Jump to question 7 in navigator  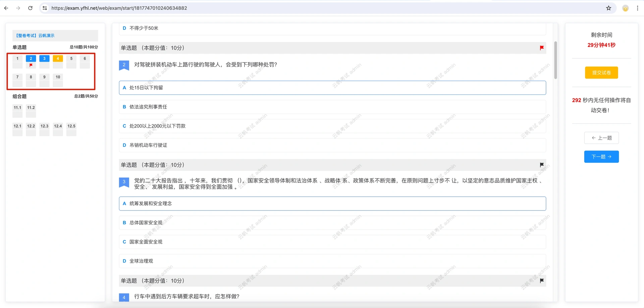coord(17,80)
